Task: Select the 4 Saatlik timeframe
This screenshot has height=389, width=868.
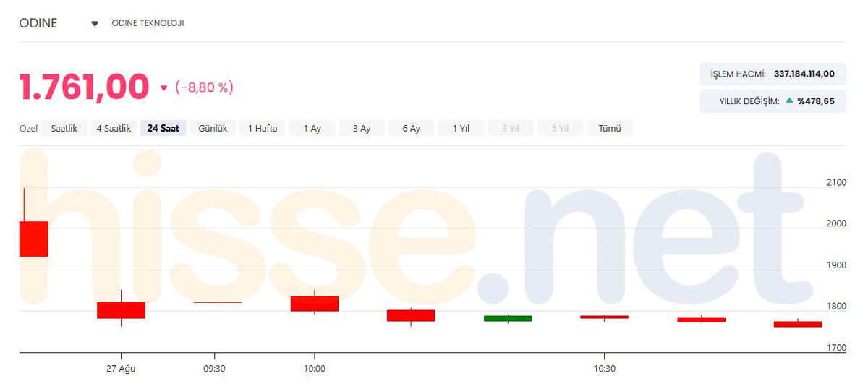Action: click(114, 128)
